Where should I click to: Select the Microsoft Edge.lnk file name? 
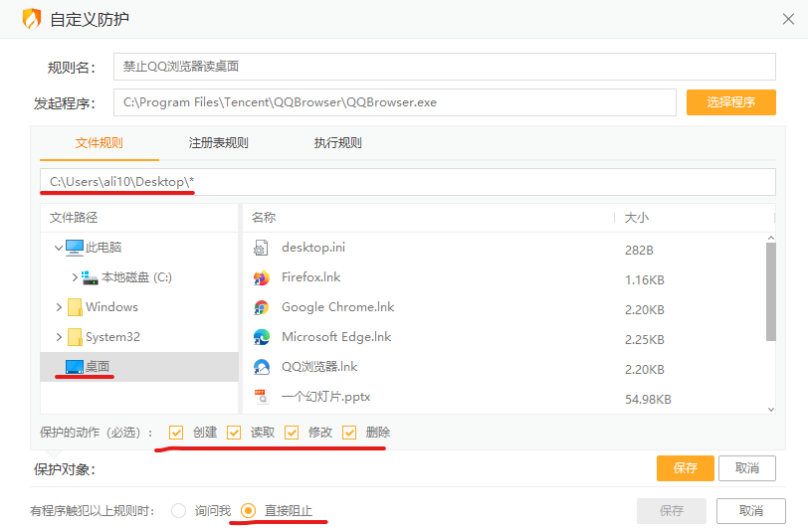tap(336, 337)
